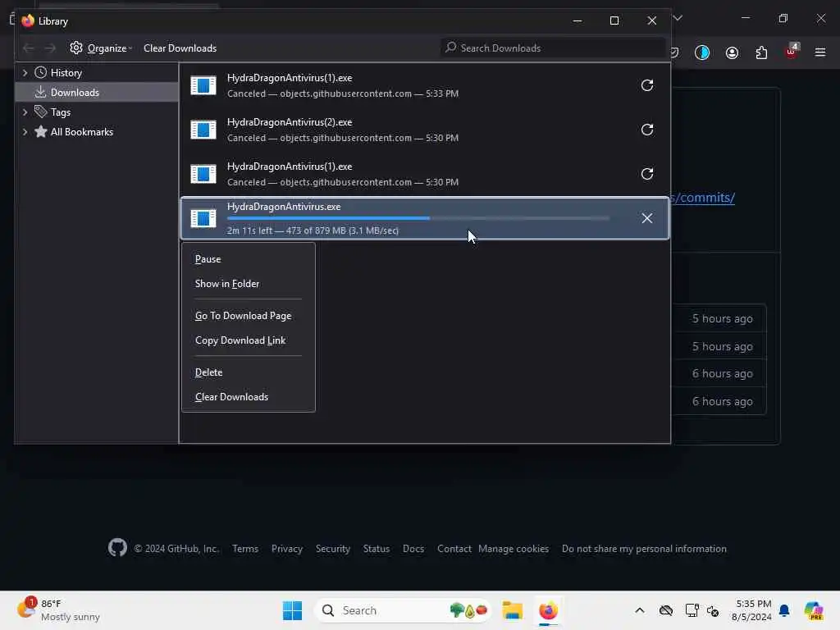Focus the Search Downloads field

click(x=553, y=48)
